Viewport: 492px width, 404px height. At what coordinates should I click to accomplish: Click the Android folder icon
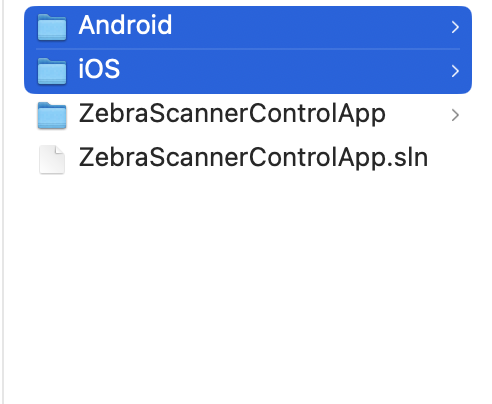(x=52, y=27)
